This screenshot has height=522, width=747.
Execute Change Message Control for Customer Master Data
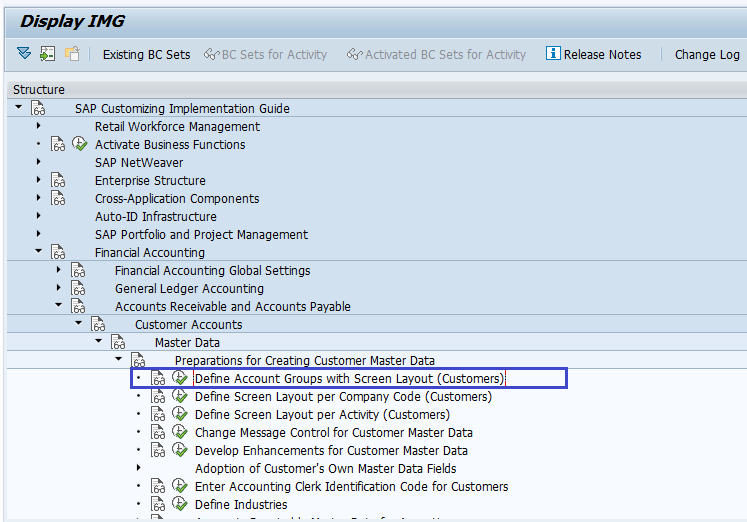180,432
